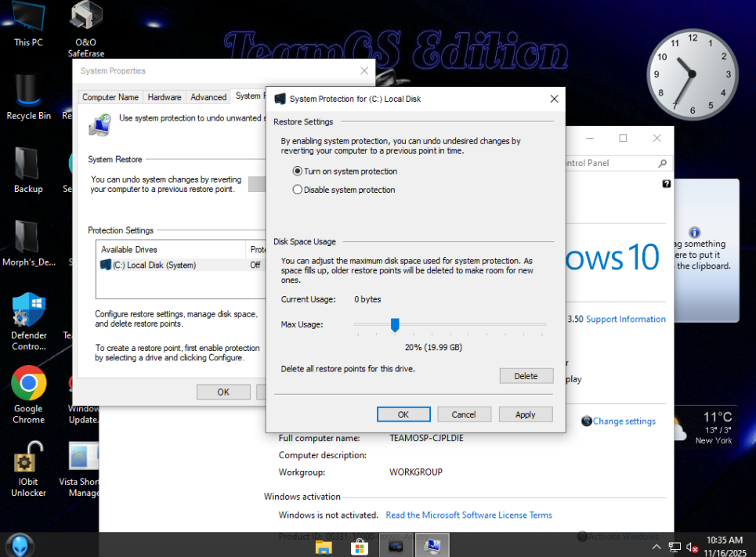Show hidden tray icons chevron
Viewport: 756px width, 557px height.
coord(657,547)
